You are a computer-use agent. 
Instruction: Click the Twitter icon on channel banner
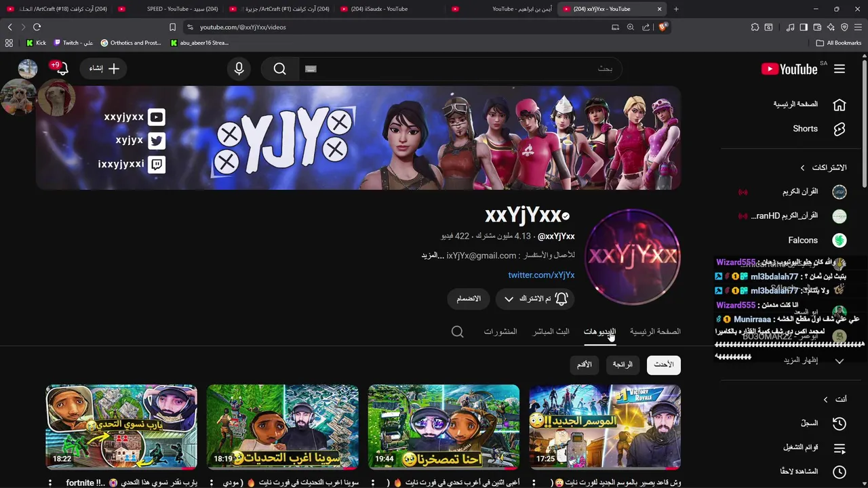(157, 140)
